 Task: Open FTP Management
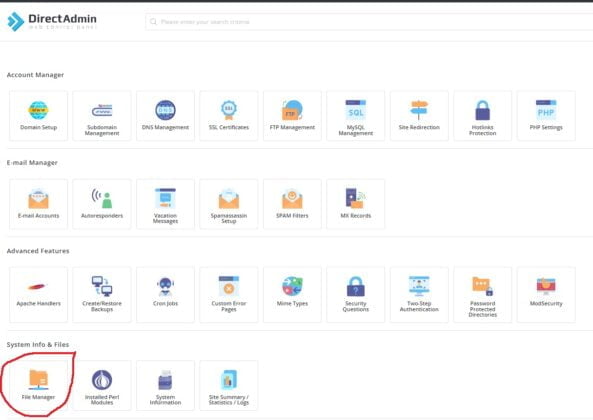tap(292, 116)
